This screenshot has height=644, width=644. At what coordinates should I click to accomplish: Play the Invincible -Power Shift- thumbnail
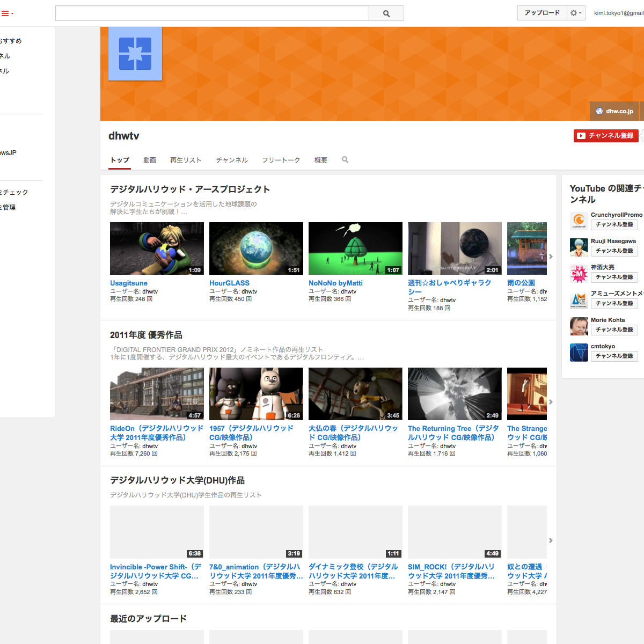pos(157,532)
